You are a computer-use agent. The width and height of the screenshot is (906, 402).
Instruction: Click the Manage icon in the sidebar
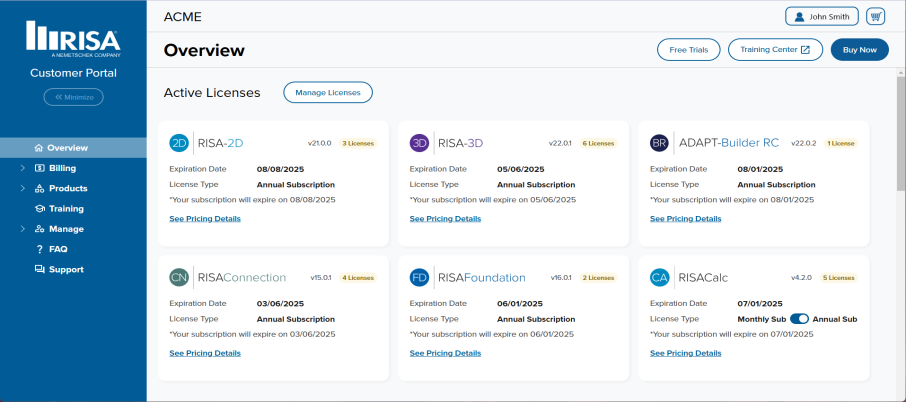(40, 229)
